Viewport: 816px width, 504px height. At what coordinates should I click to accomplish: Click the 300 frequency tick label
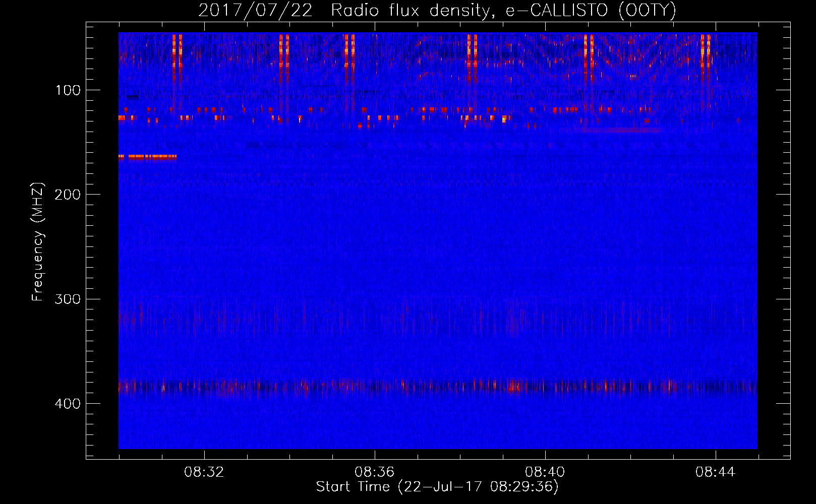coord(68,299)
